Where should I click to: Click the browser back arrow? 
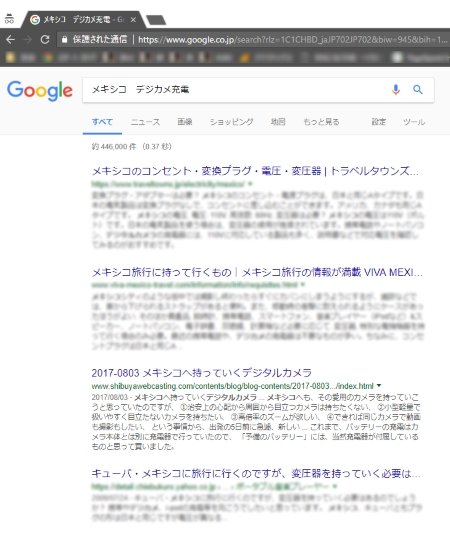11,40
